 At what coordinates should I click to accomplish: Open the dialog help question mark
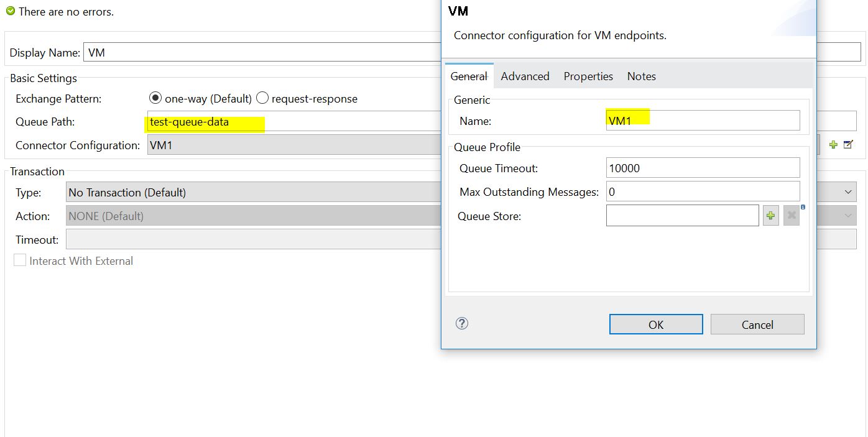pos(461,323)
